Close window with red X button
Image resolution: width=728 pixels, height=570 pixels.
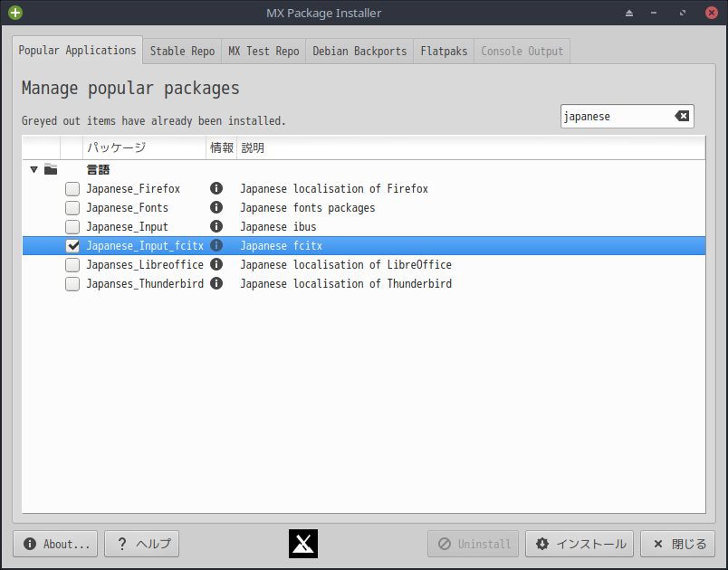coord(712,13)
